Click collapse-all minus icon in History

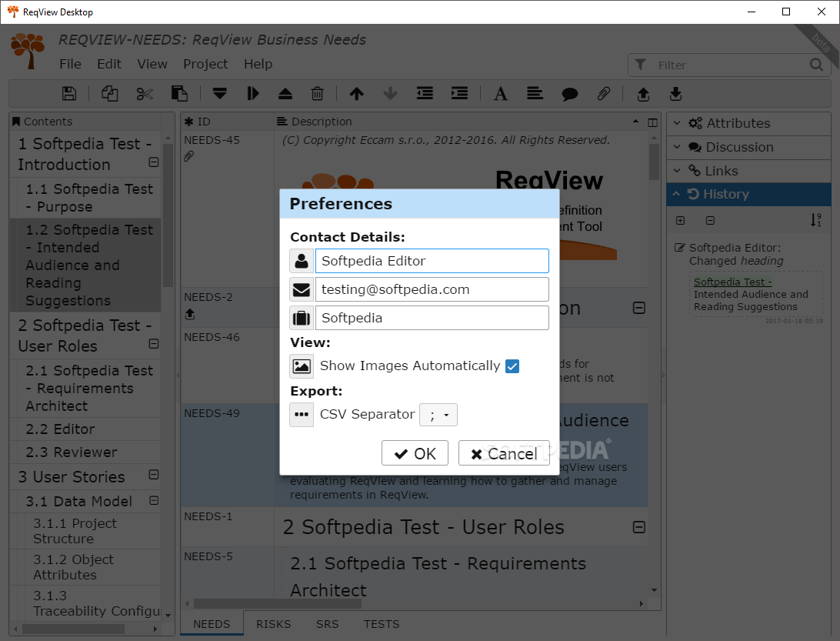pyautogui.click(x=710, y=220)
